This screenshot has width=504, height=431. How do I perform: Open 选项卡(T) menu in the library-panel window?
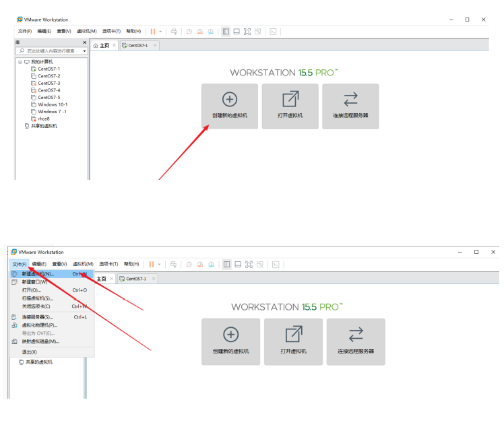click(x=112, y=31)
